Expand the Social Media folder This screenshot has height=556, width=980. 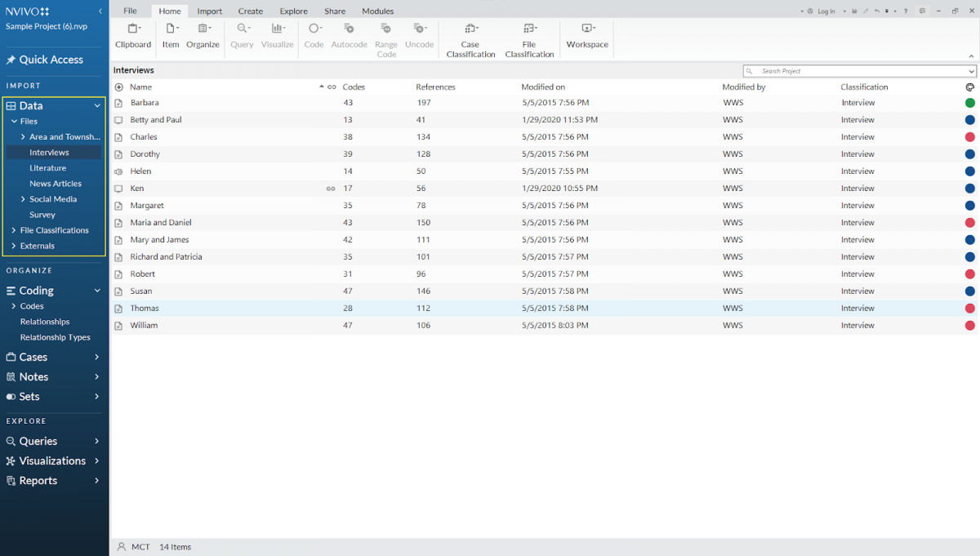[x=24, y=198]
